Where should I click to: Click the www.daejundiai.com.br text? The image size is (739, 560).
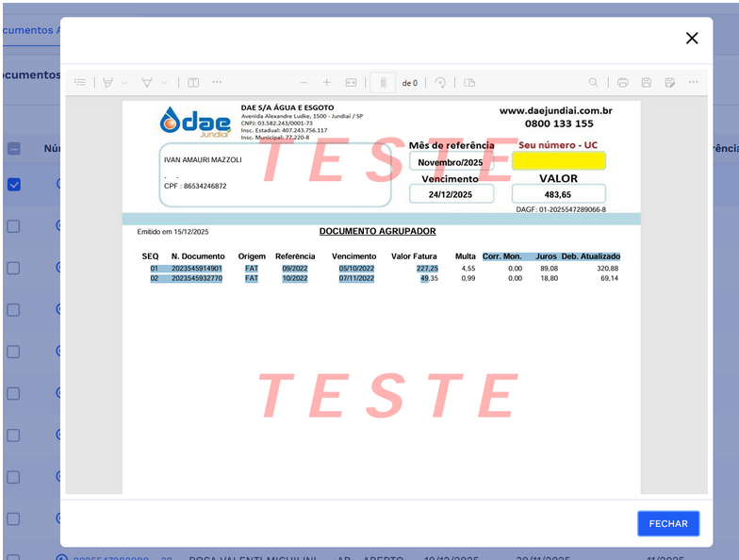[556, 111]
